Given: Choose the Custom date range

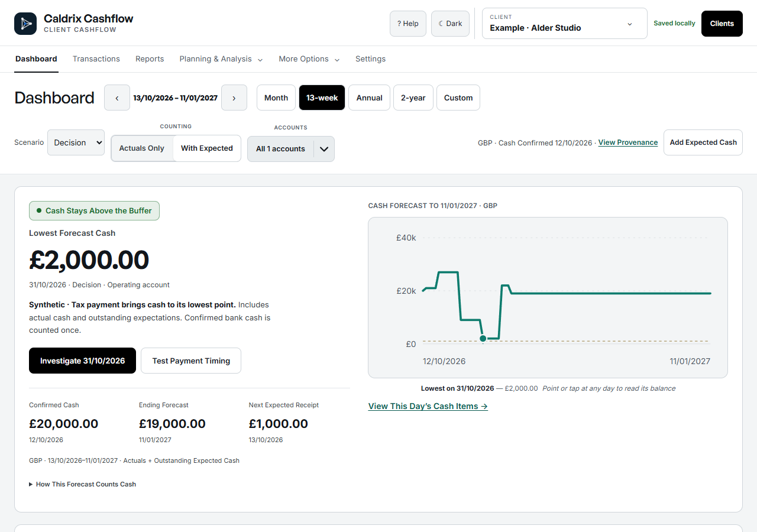Looking at the screenshot, I should [458, 98].
